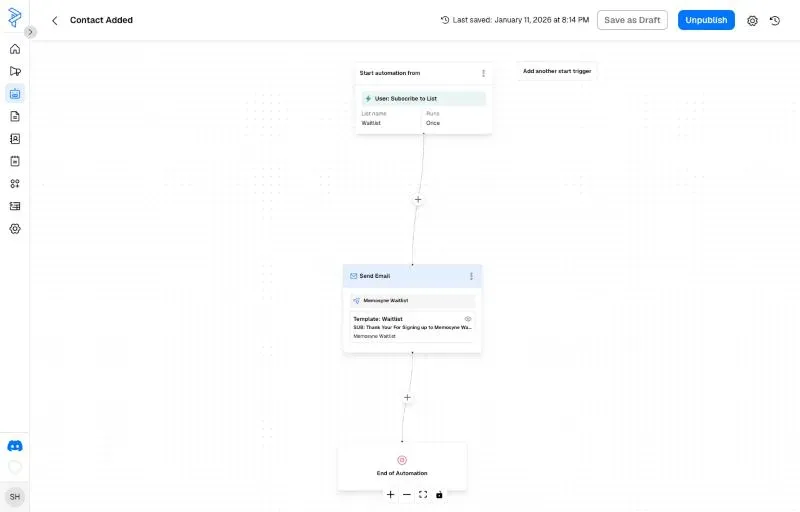
Task: Click the Contact Added automation title
Action: click(x=101, y=20)
